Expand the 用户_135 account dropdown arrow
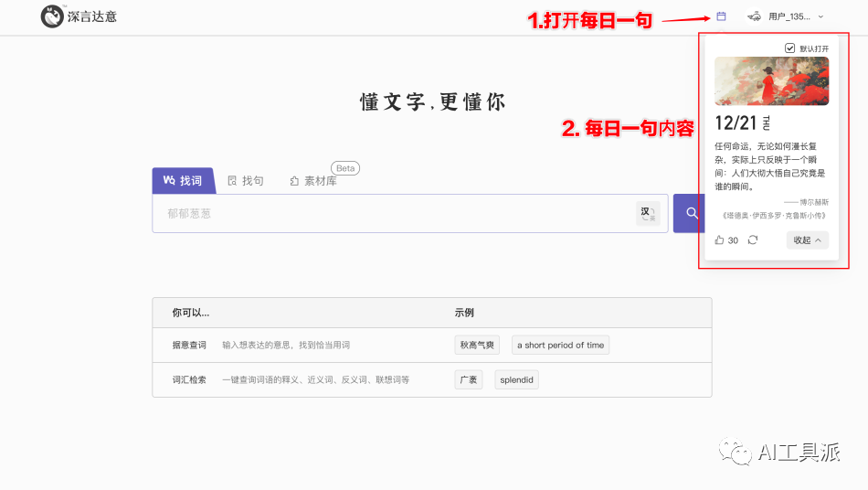 coord(821,16)
